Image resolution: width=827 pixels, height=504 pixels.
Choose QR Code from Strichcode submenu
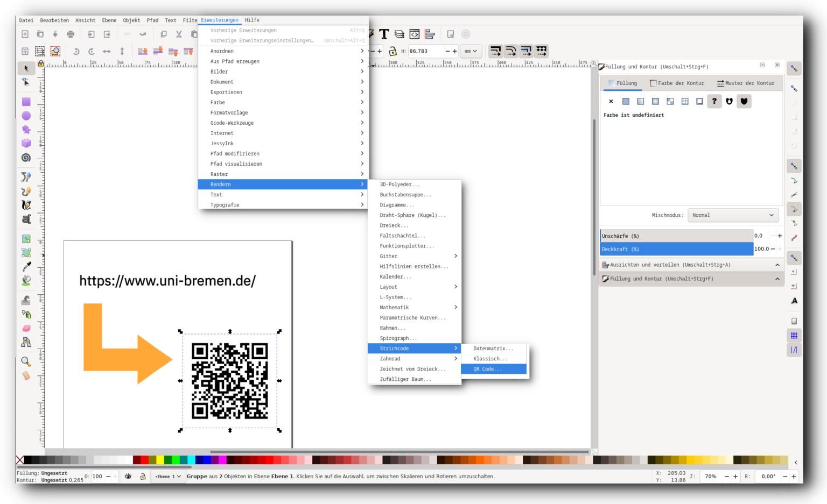[x=494, y=369]
